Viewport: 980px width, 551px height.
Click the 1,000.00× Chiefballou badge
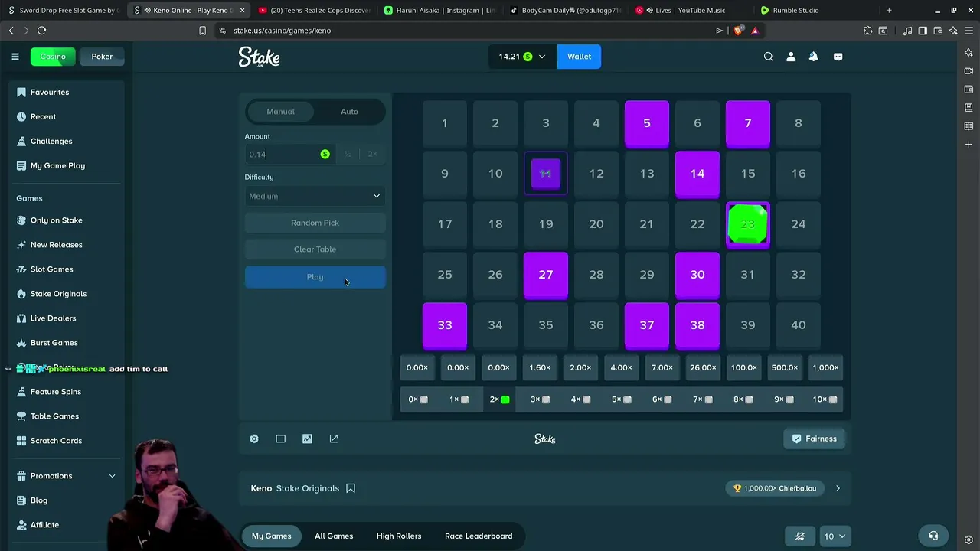pyautogui.click(x=775, y=488)
